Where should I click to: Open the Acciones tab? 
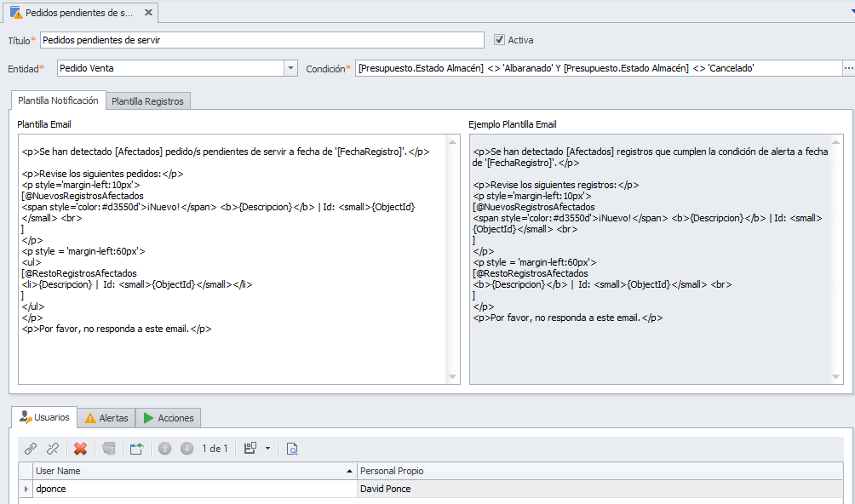click(168, 418)
